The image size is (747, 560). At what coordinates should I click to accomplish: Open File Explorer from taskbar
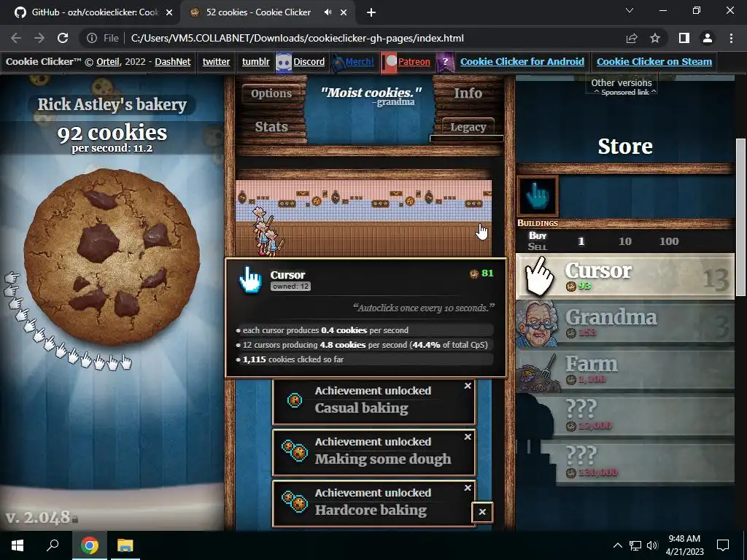[x=125, y=545]
